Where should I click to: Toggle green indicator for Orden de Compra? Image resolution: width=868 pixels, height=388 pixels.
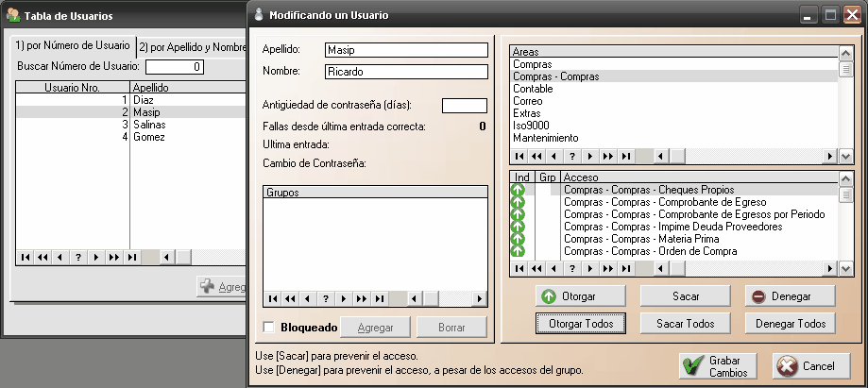coord(518,251)
